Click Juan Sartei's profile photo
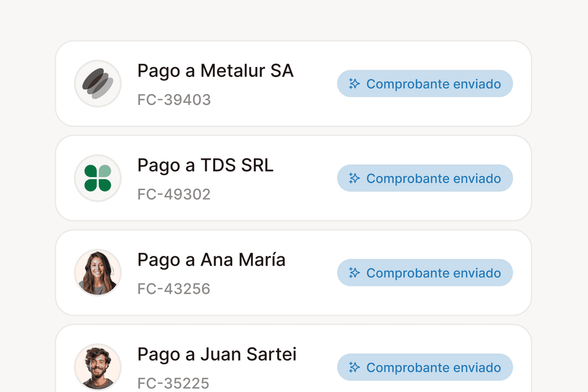Viewport: 588px width, 392px height. click(x=98, y=367)
